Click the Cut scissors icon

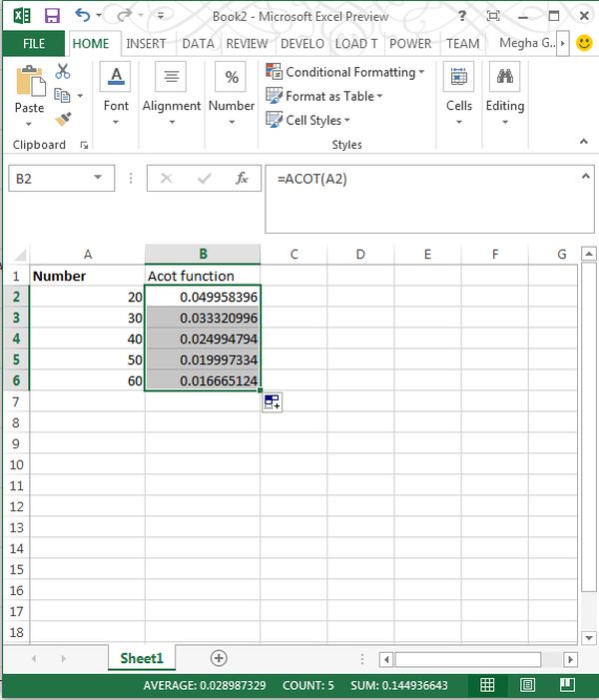63,72
